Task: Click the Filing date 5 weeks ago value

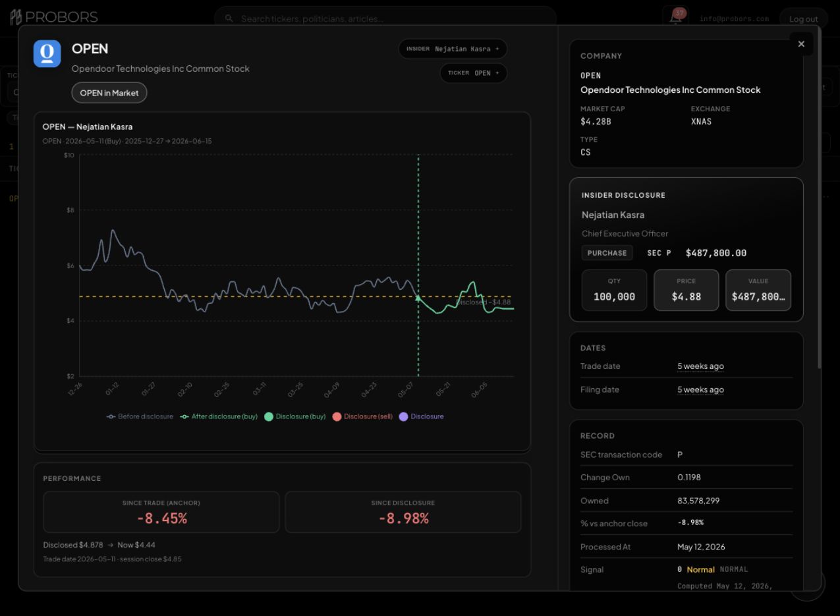Action: click(x=700, y=389)
